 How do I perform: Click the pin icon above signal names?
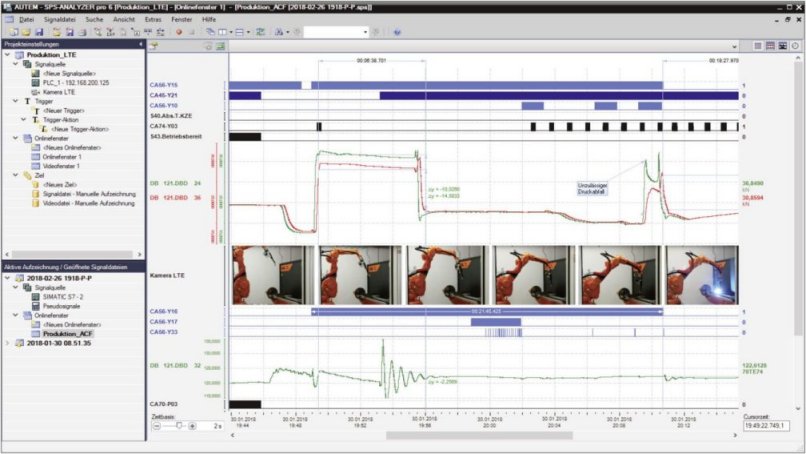pos(154,46)
